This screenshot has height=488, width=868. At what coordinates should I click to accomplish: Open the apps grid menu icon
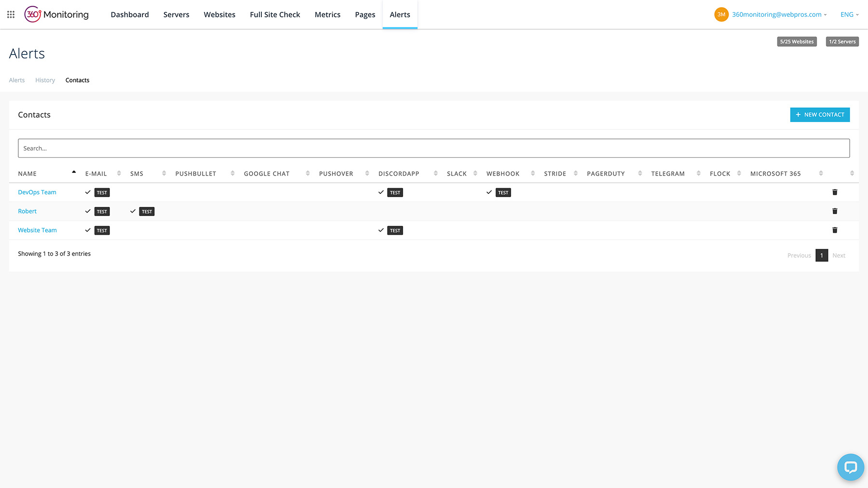[x=11, y=14]
